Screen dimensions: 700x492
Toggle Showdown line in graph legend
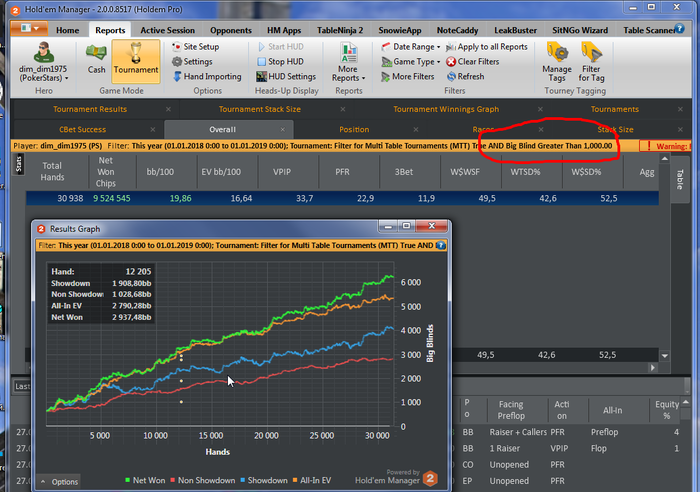point(263,480)
